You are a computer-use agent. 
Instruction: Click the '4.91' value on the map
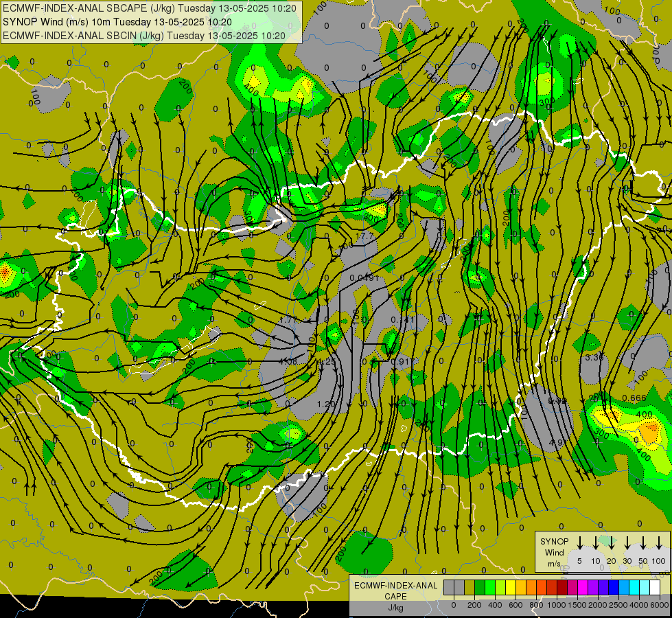pyautogui.click(x=558, y=442)
